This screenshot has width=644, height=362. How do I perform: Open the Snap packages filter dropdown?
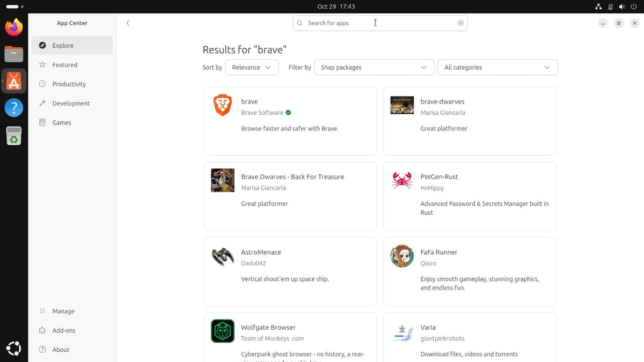[x=374, y=67]
